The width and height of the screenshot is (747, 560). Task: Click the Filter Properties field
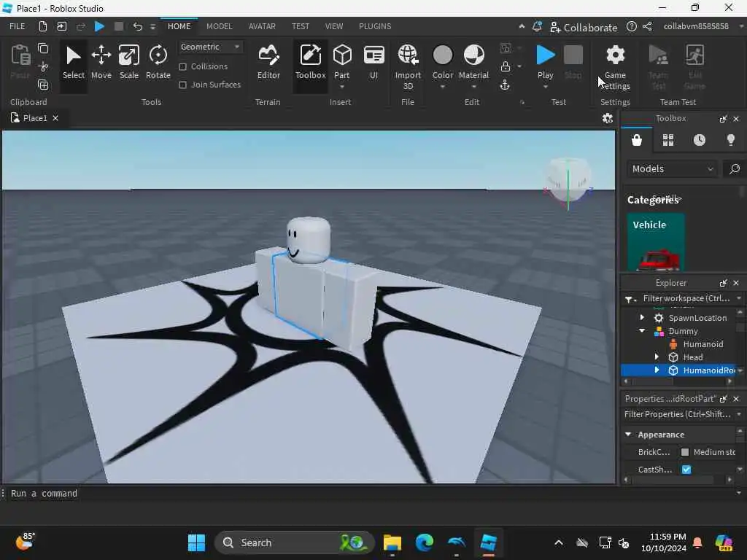point(677,414)
